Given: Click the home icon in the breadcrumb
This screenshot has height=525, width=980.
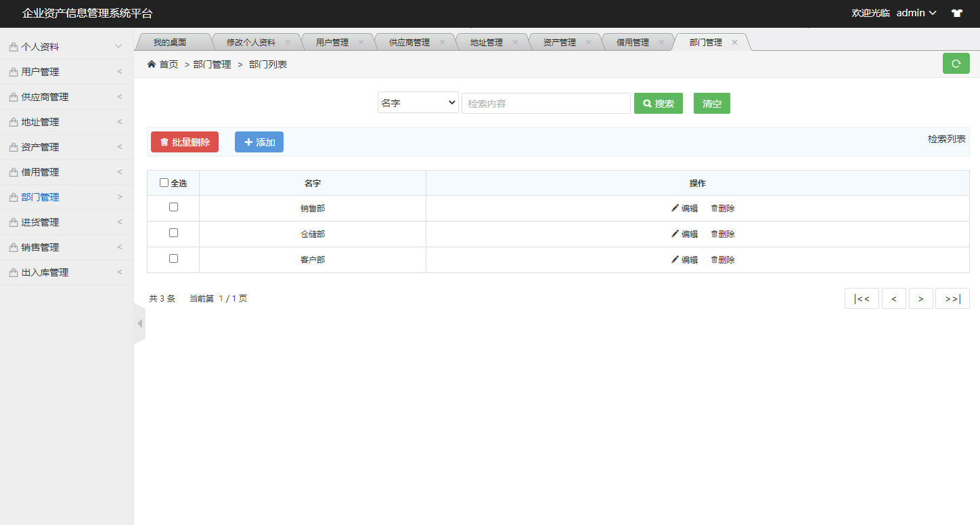Looking at the screenshot, I should pos(152,64).
